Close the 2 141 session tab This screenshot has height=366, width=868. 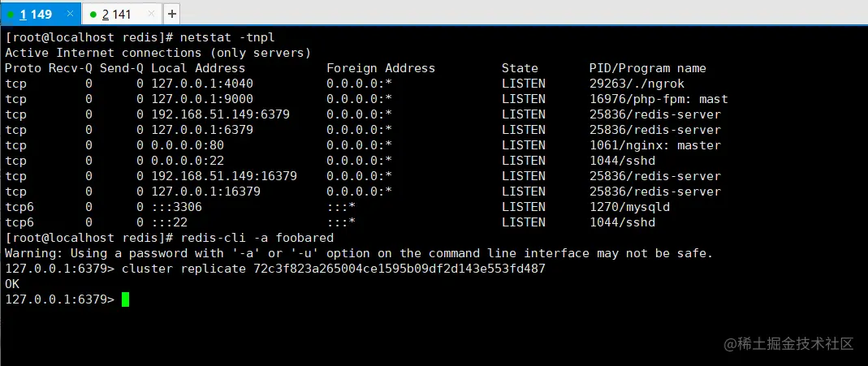(152, 13)
